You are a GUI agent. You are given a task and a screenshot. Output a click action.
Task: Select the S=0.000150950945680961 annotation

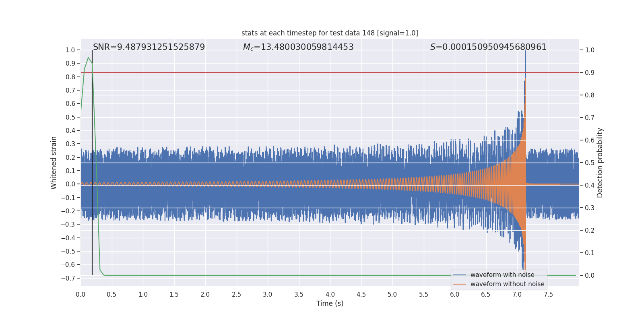[488, 47]
